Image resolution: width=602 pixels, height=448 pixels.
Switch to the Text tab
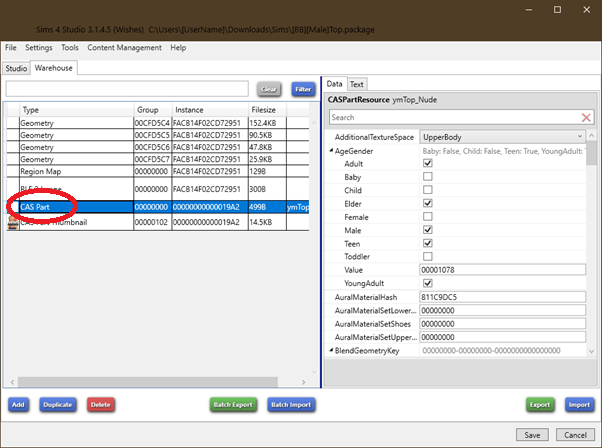pyautogui.click(x=357, y=84)
